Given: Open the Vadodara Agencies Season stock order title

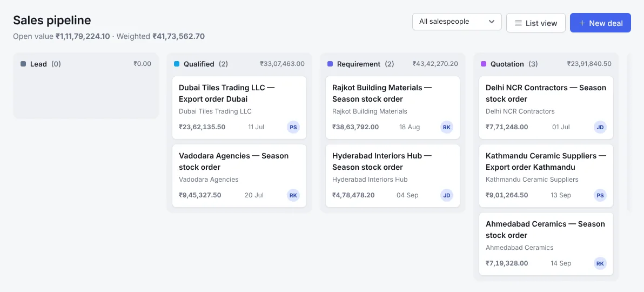Looking at the screenshot, I should pos(234,162).
